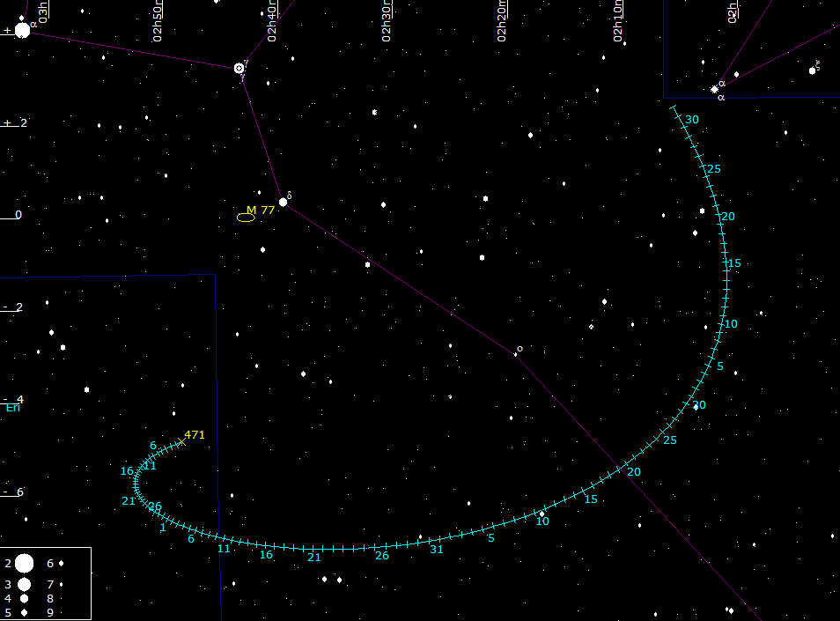Click the legend label 9

(x=50, y=612)
